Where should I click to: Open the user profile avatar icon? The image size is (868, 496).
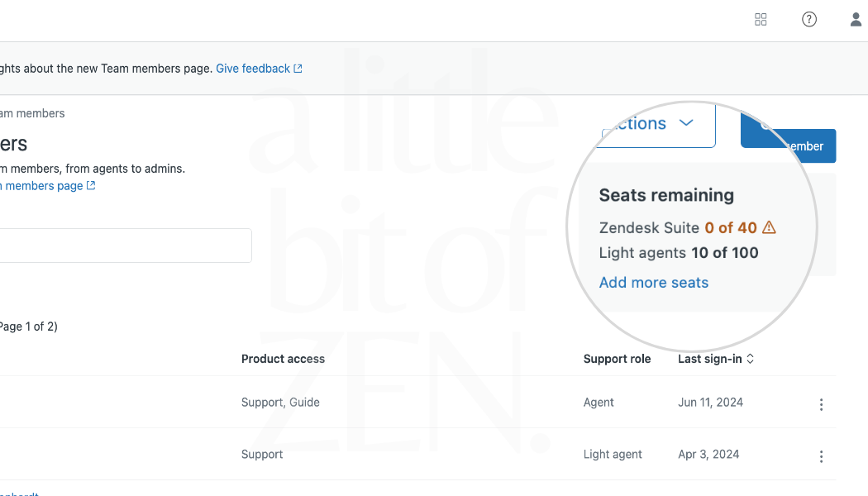tap(856, 20)
